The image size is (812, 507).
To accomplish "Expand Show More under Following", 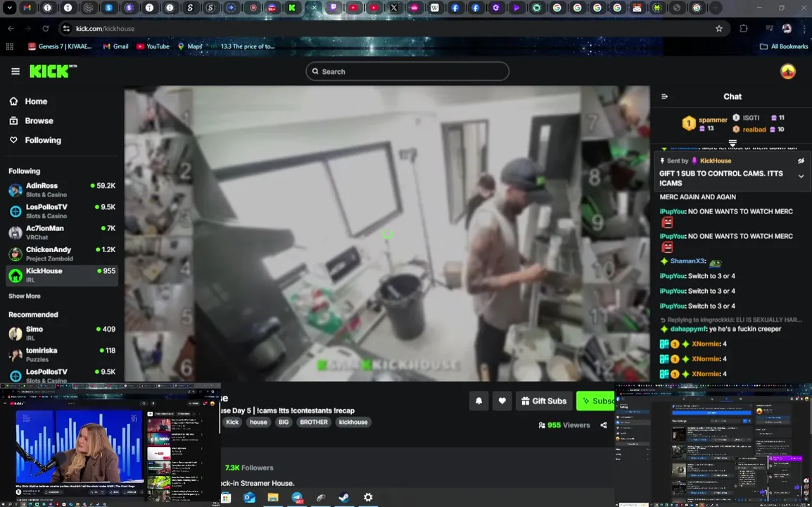I will click(x=25, y=296).
